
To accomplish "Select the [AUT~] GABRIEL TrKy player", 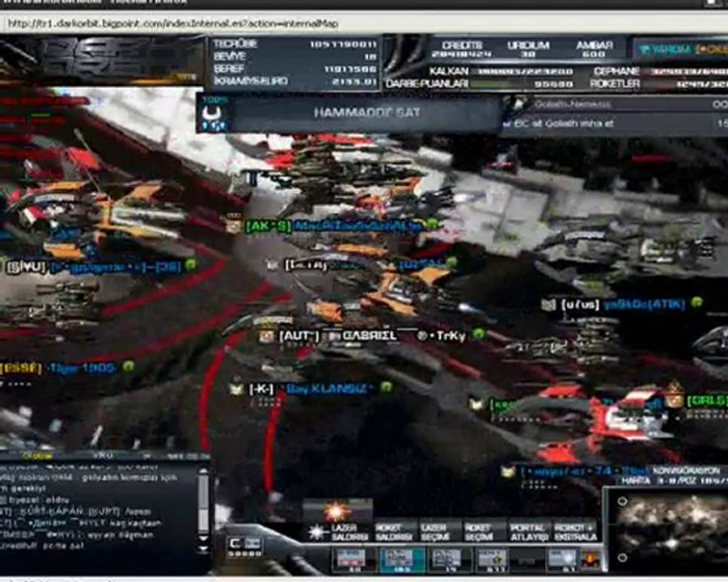I will [371, 335].
